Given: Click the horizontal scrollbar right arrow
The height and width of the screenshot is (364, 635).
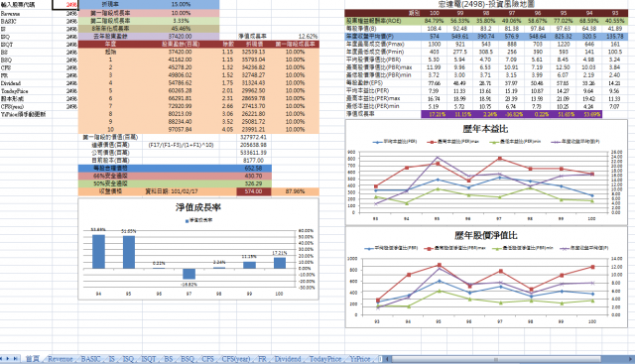Looking at the screenshot, I should click(x=631, y=359).
